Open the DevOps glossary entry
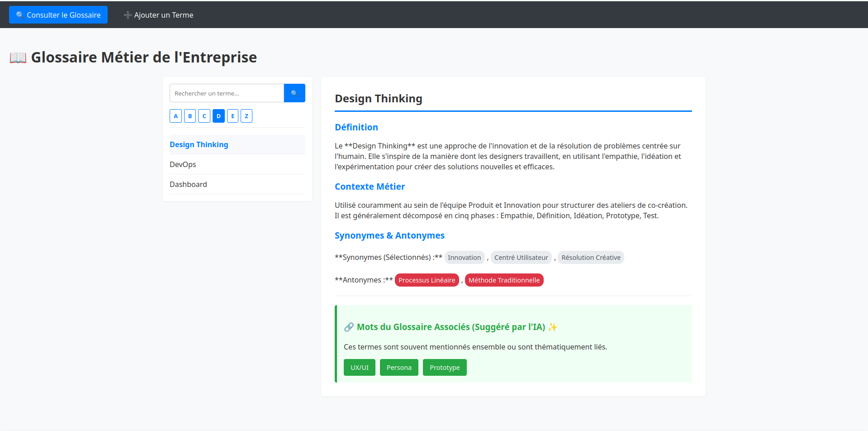868x431 pixels. tap(183, 164)
